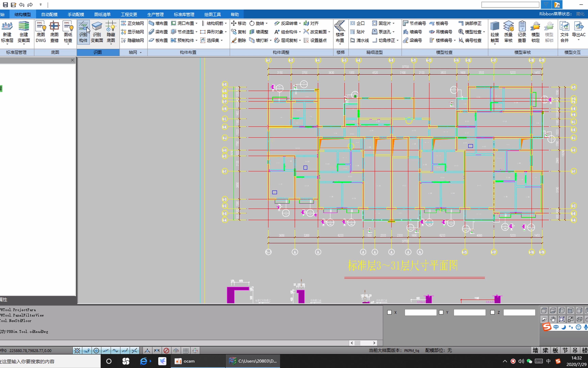The height and width of the screenshot is (368, 588).
Task: Select the 墙调整 tool
Action: click(259, 32)
